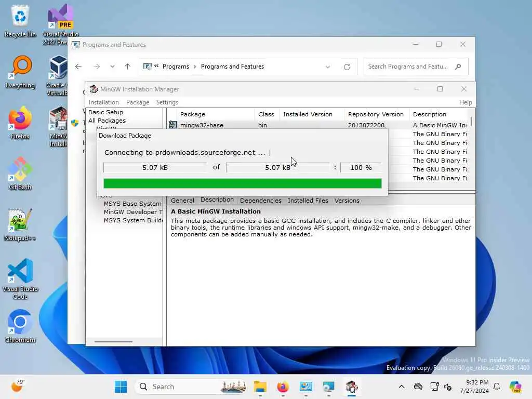Click Programs and Features breadcrumb segment
The image size is (532, 399).
(x=232, y=66)
